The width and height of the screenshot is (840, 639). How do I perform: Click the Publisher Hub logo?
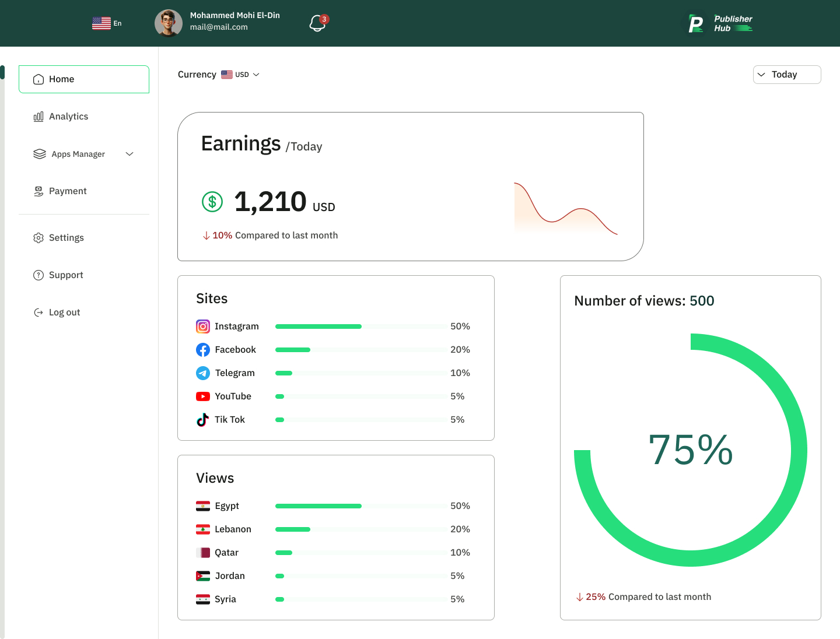pyautogui.click(x=720, y=23)
